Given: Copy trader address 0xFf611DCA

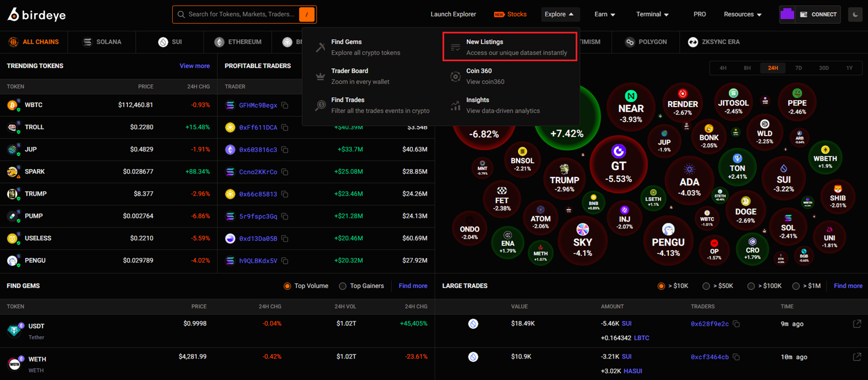Looking at the screenshot, I should coord(285,128).
